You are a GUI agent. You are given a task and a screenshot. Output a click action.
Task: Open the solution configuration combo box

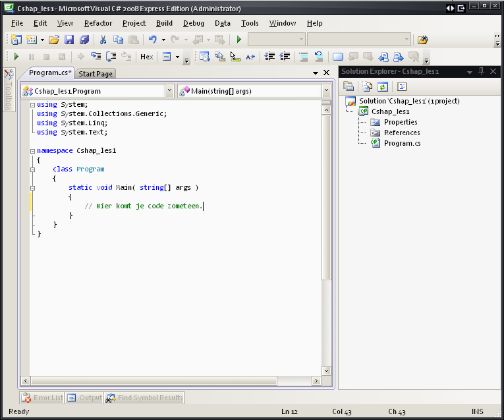coord(276,40)
